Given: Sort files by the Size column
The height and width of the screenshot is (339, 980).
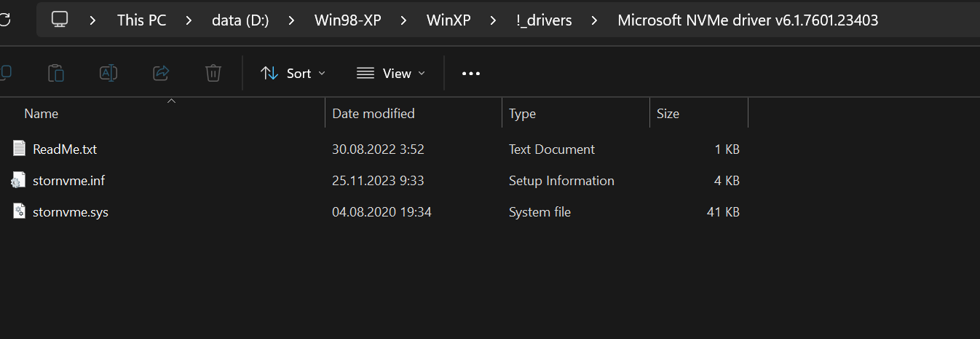Looking at the screenshot, I should pos(668,114).
